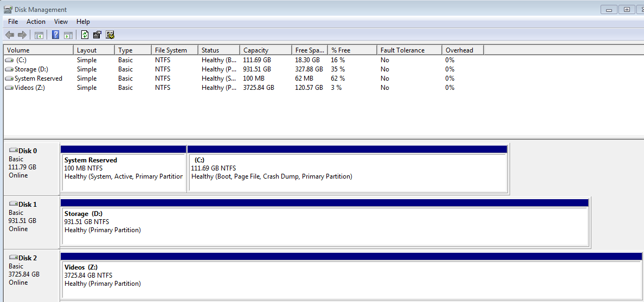The width and height of the screenshot is (644, 302).
Task: Open the View menu
Action: click(61, 22)
